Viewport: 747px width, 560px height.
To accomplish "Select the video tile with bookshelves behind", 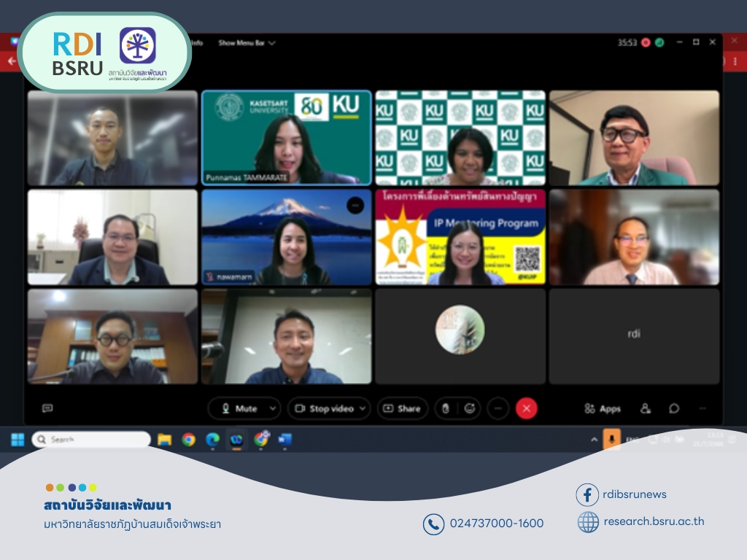I will 112,336.
